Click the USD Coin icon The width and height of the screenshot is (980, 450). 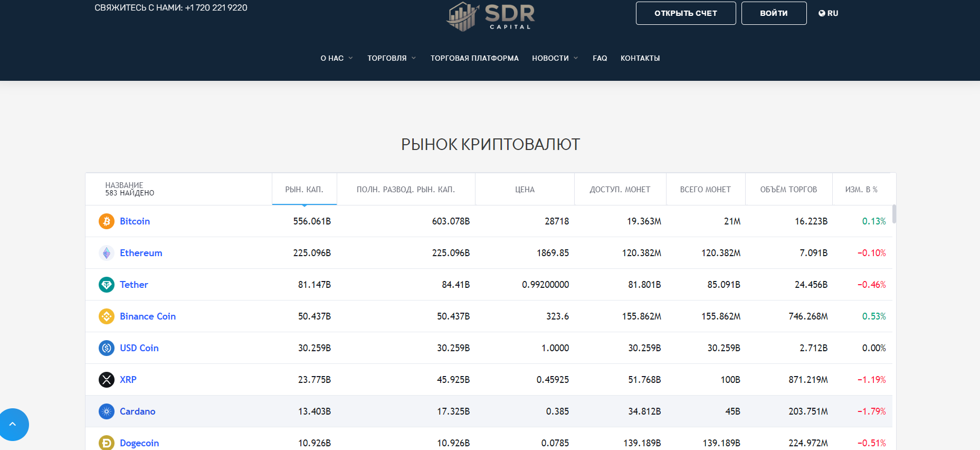tap(107, 348)
